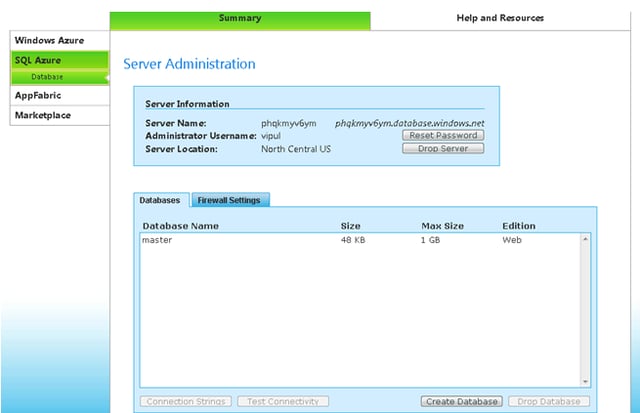Select Marketplace in the sidebar

(x=60, y=115)
